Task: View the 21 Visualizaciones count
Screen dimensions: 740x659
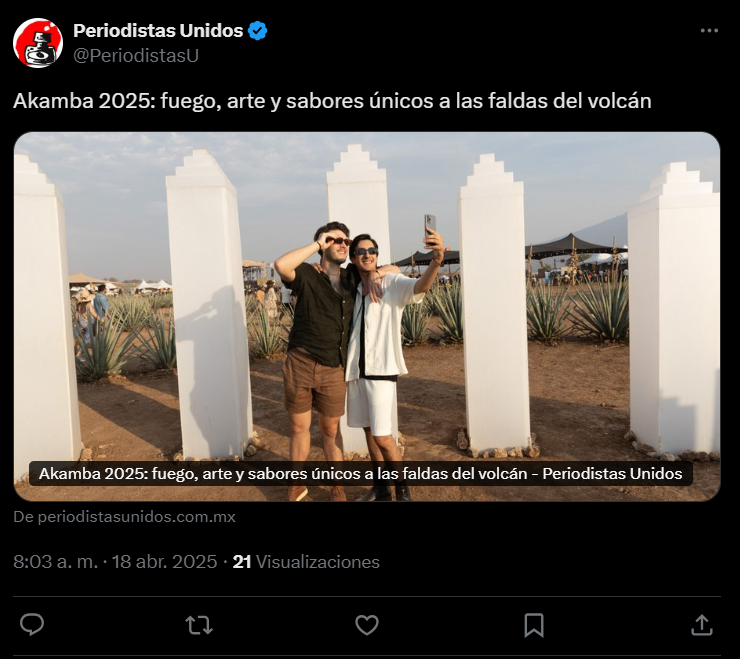Action: 306,562
